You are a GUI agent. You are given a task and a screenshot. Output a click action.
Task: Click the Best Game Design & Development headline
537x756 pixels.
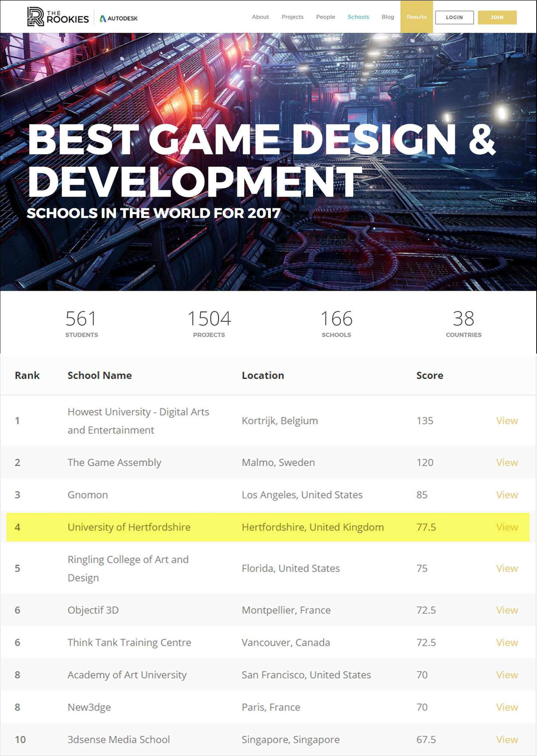coord(262,160)
